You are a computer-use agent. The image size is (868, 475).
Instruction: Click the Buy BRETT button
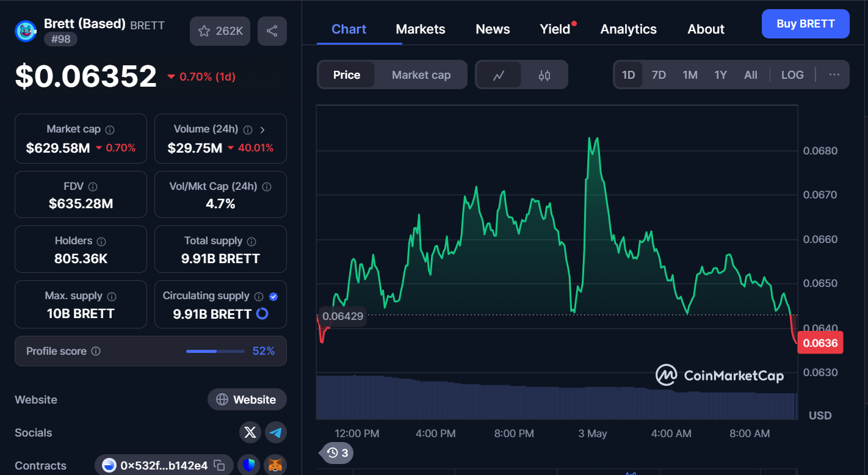(x=805, y=24)
